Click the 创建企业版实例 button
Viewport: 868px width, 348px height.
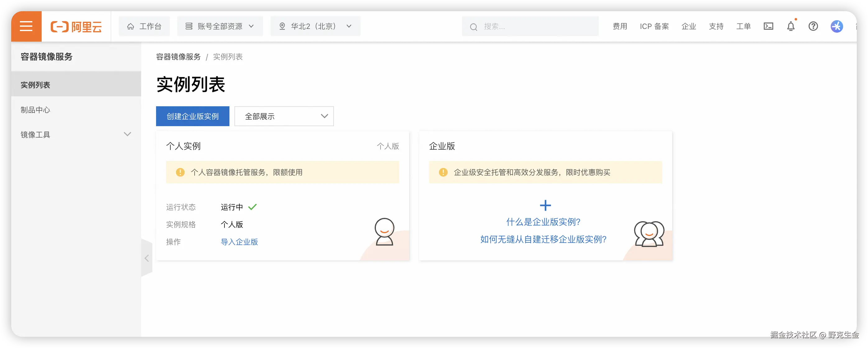click(x=192, y=116)
